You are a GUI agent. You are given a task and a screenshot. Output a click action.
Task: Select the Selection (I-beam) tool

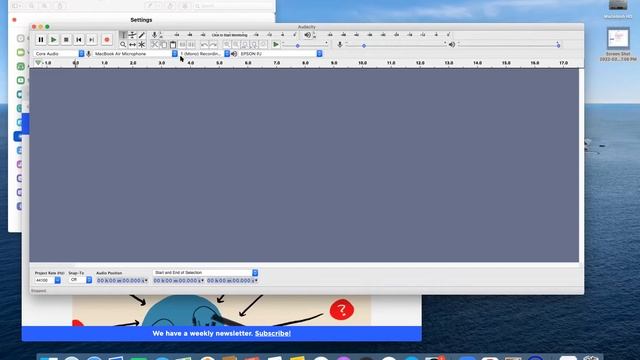pyautogui.click(x=123, y=35)
